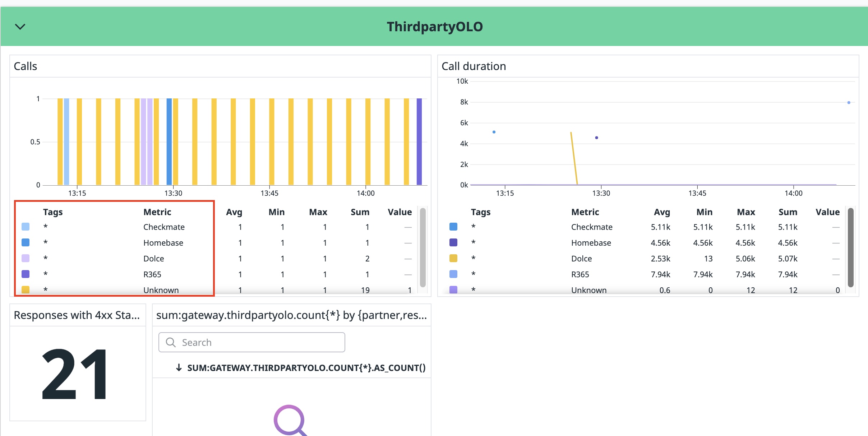
Task: Click the Checkmate data point near 5k
Action: [494, 132]
